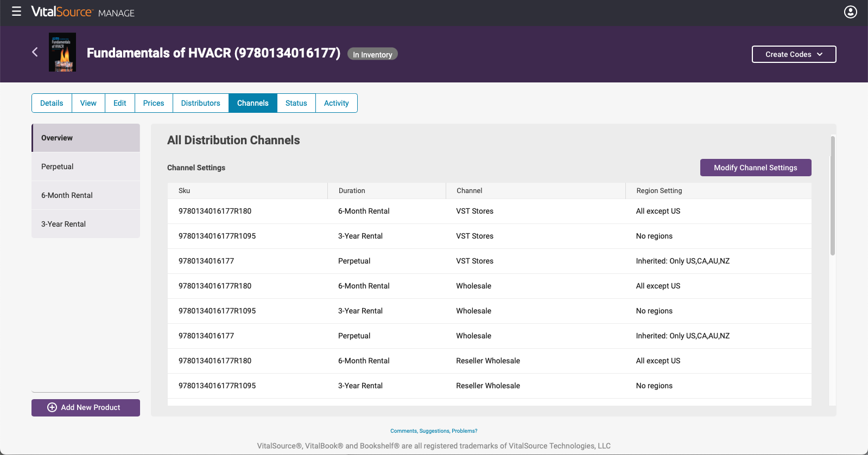Select Perpetual in the side menu

(x=86, y=166)
